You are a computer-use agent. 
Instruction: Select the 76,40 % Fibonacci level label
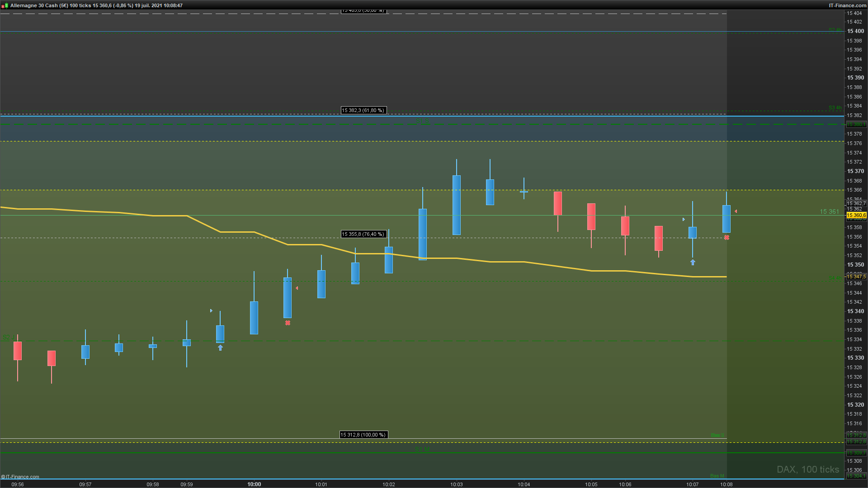[x=363, y=235]
